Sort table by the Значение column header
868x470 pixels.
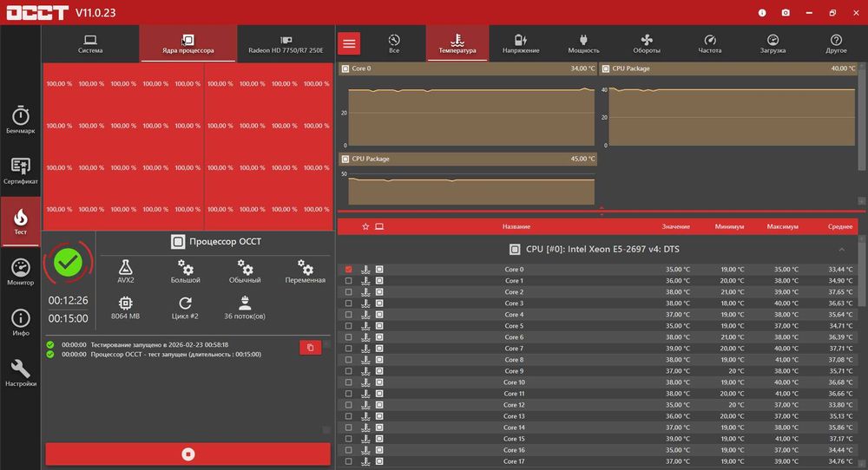click(x=676, y=226)
